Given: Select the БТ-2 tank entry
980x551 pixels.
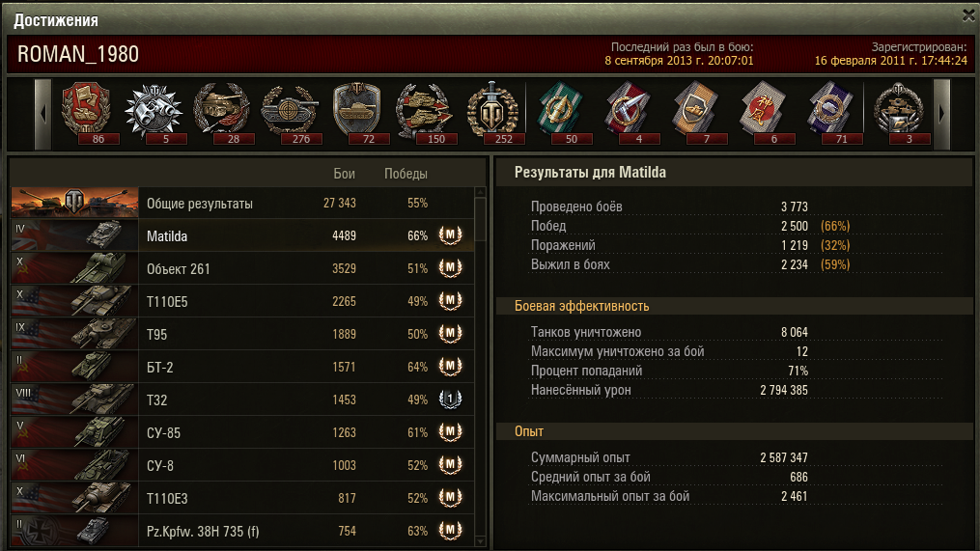Looking at the screenshot, I should [242, 367].
